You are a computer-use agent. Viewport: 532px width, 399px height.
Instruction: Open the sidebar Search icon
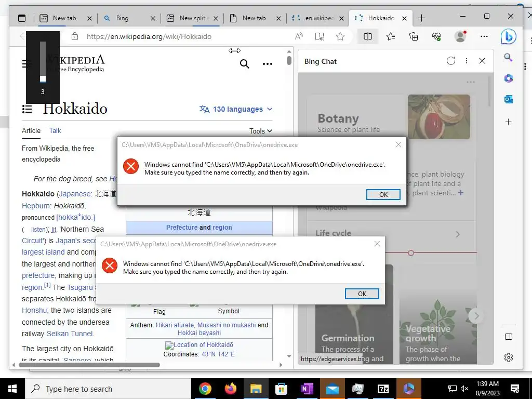[508, 57]
